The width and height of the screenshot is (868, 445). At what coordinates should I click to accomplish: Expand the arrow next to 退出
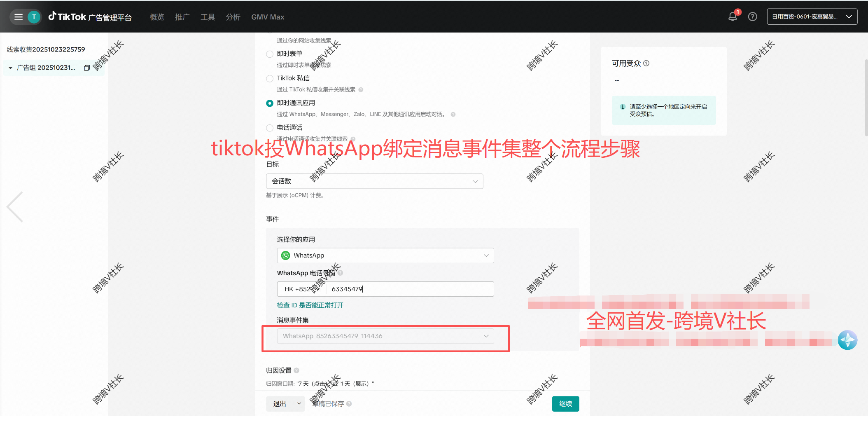299,404
